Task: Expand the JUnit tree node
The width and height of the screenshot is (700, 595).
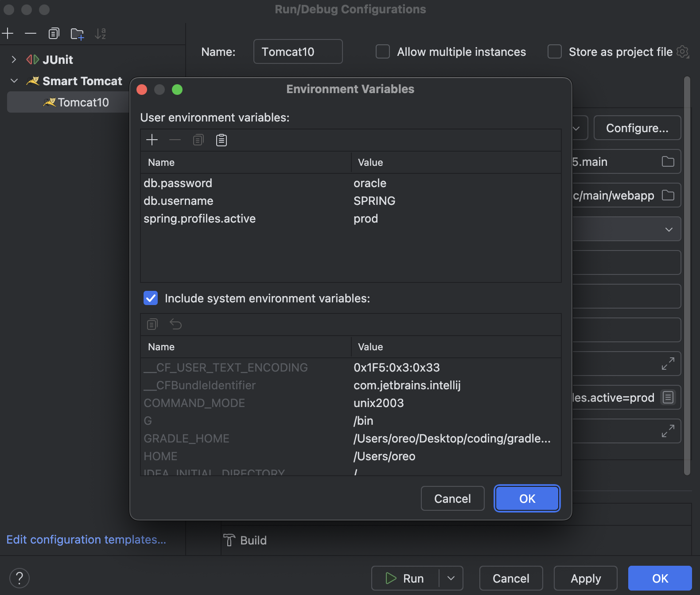Action: pos(14,59)
